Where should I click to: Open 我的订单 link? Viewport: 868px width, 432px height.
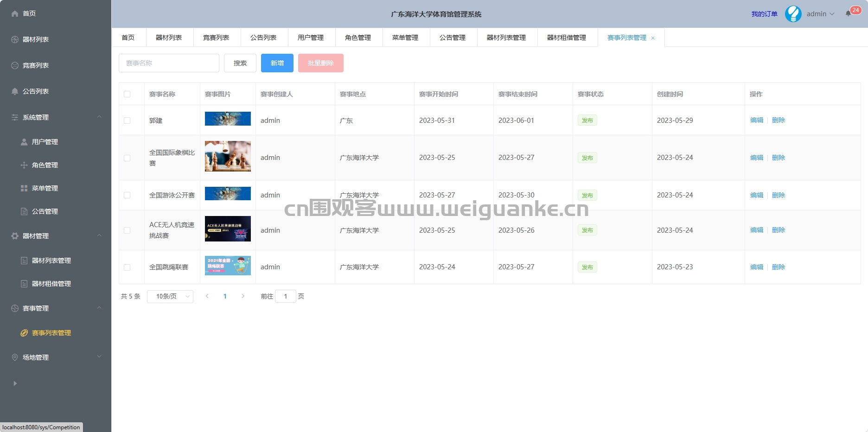click(x=765, y=14)
